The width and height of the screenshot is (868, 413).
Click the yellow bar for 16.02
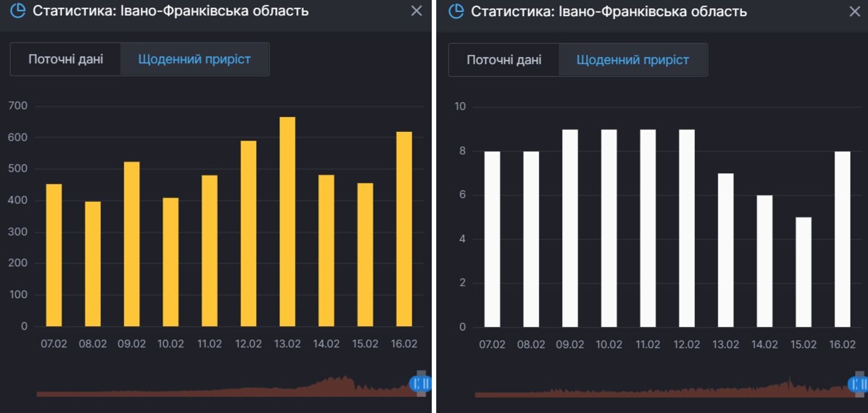(x=404, y=229)
